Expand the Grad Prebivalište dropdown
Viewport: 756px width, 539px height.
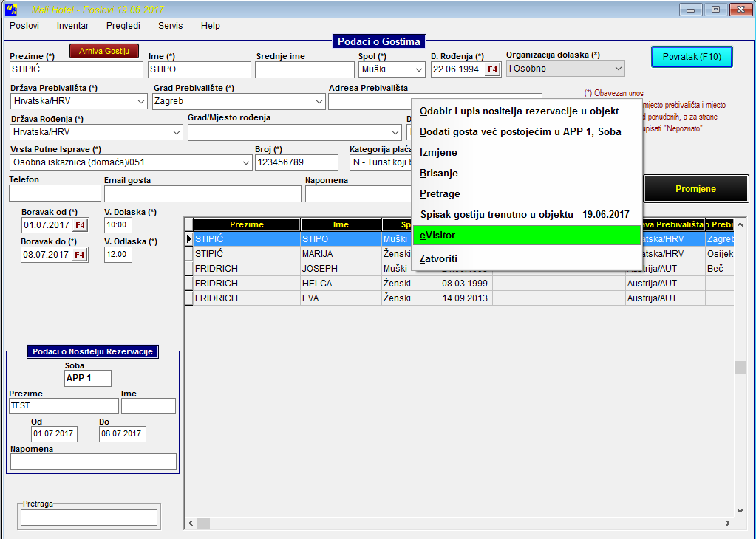pos(319,102)
